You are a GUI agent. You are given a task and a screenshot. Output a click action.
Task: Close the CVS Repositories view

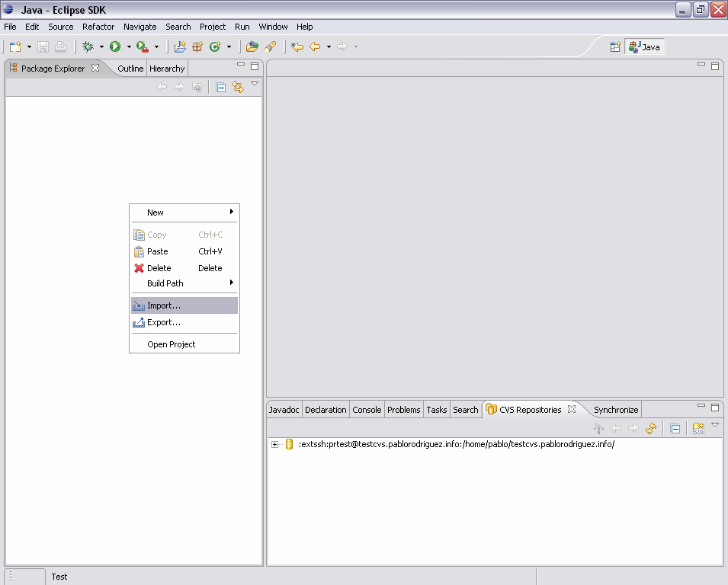pyautogui.click(x=572, y=409)
